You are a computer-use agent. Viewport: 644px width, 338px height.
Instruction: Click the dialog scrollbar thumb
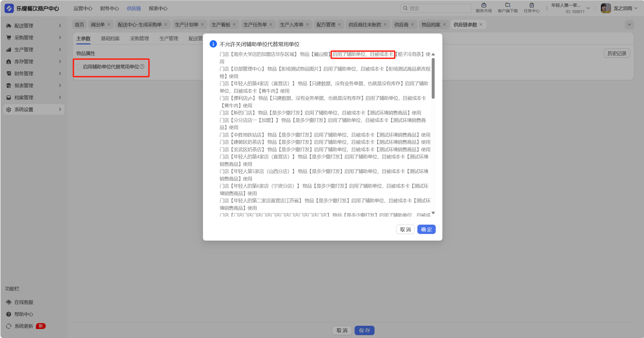tap(433, 79)
